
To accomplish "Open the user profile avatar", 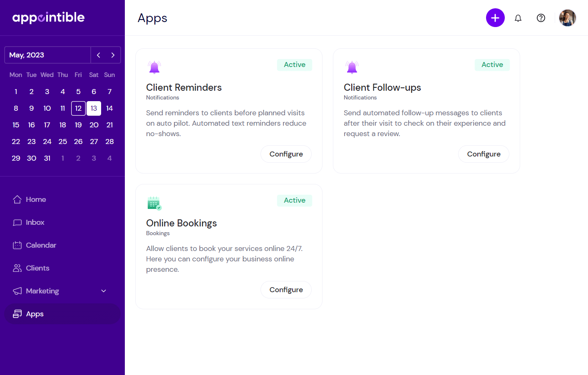I will click(x=567, y=17).
